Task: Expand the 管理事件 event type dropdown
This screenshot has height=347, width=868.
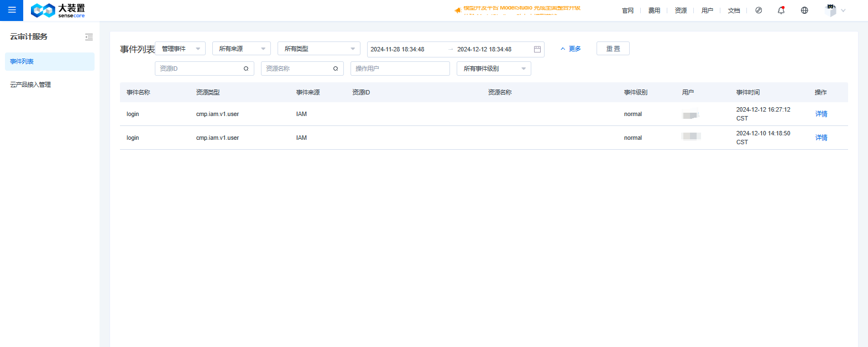Action: (x=180, y=49)
